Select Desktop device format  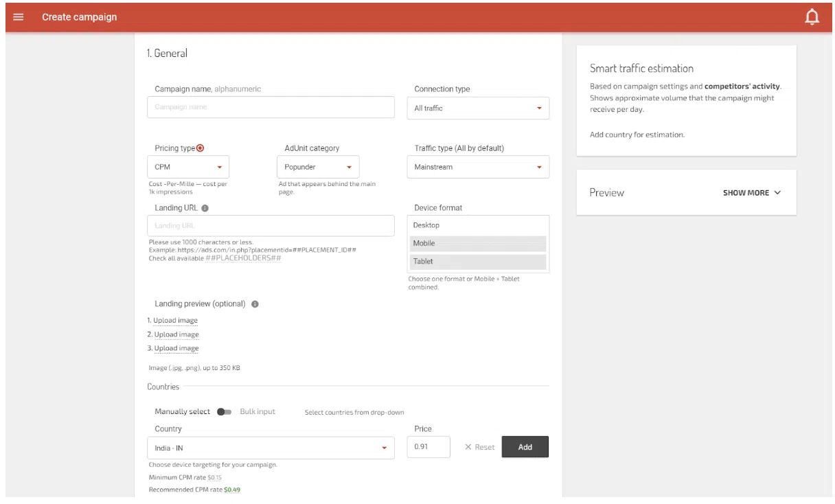pos(478,225)
